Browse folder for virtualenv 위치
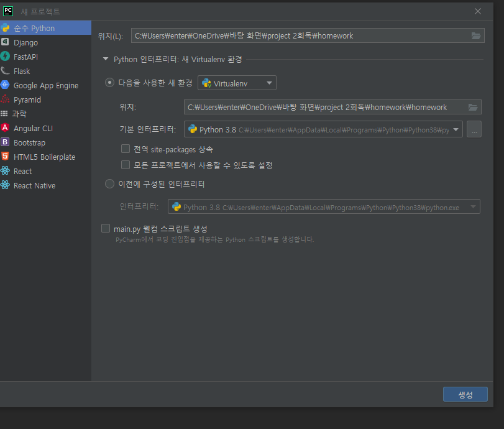 (x=473, y=107)
